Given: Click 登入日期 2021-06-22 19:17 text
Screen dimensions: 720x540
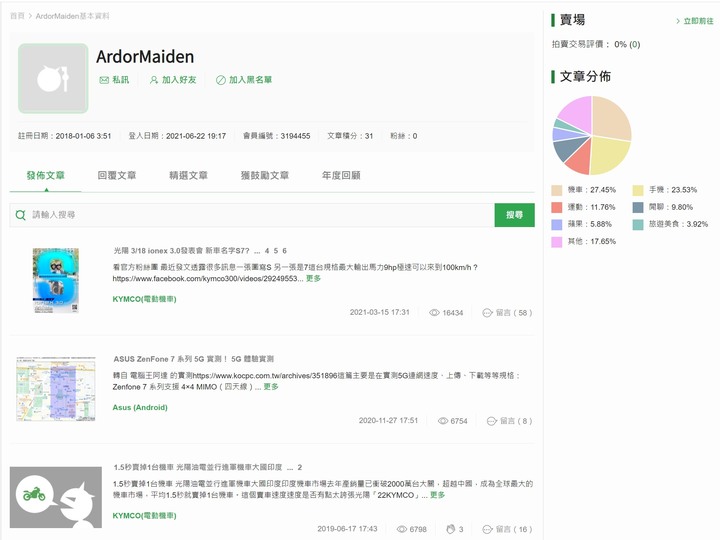Looking at the screenshot, I should coord(177,136).
